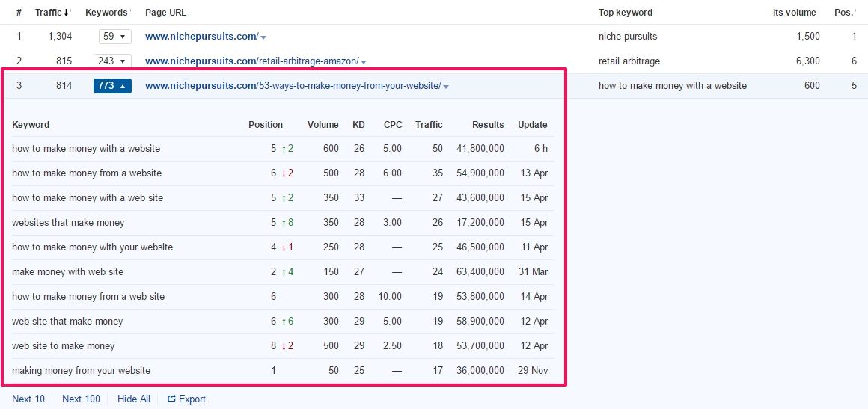
Task: Expand the 243 keywords dropdown
Action: point(112,61)
